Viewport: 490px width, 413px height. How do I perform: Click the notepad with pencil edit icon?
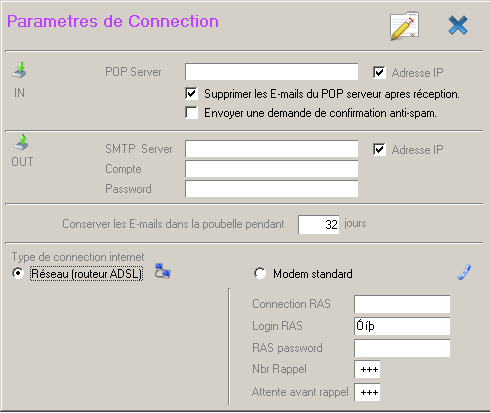click(404, 26)
